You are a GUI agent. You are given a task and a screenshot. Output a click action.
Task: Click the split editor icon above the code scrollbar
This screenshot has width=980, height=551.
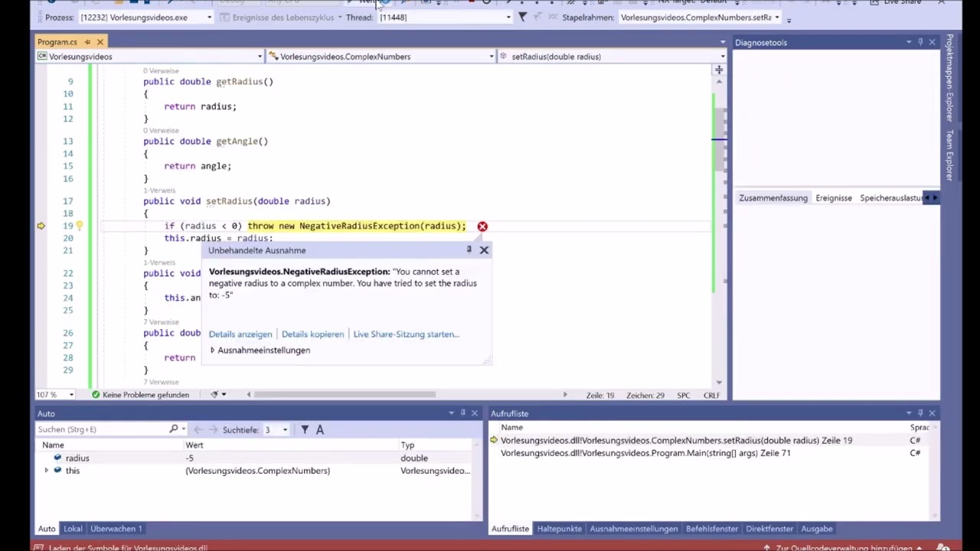tap(719, 70)
